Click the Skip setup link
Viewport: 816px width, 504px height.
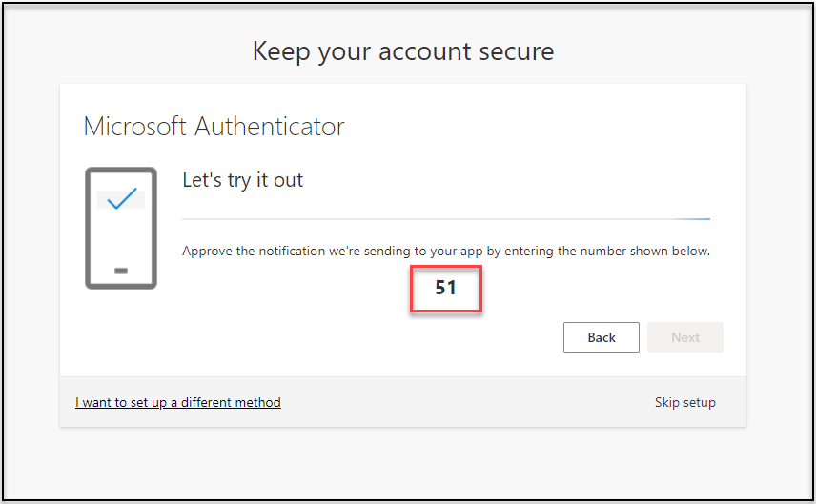pyautogui.click(x=684, y=402)
